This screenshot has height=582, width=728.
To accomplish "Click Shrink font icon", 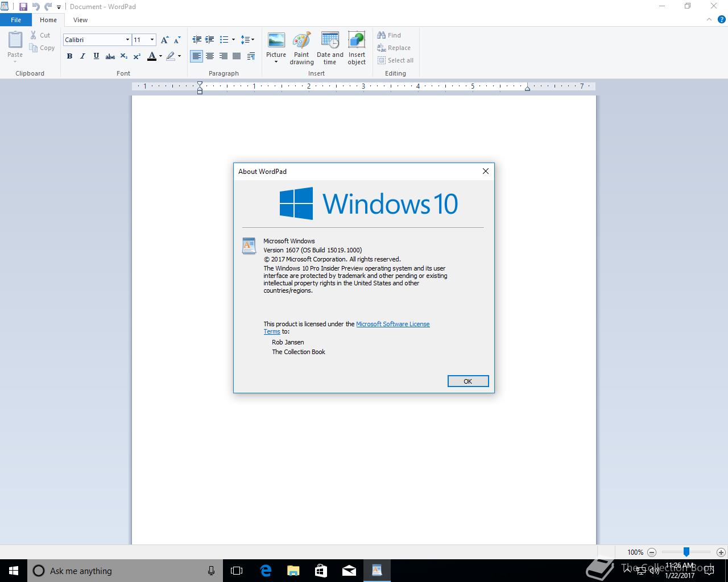I will coord(177,40).
